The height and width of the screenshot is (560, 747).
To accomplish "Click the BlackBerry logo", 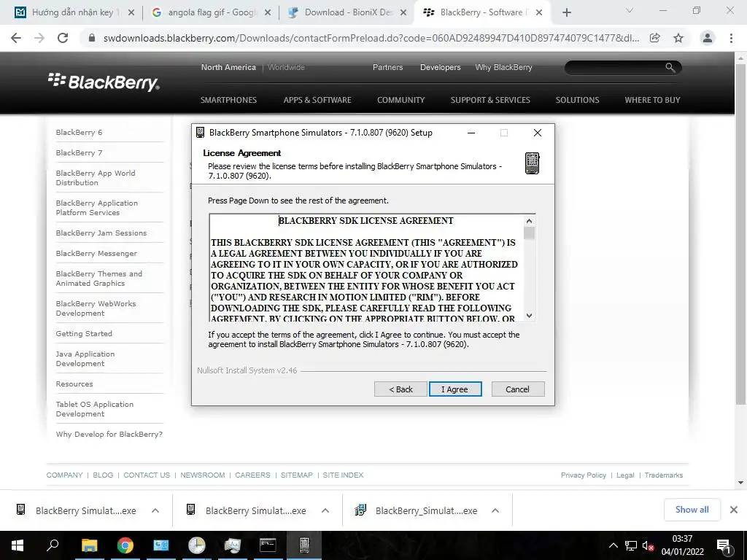I will pyautogui.click(x=104, y=82).
